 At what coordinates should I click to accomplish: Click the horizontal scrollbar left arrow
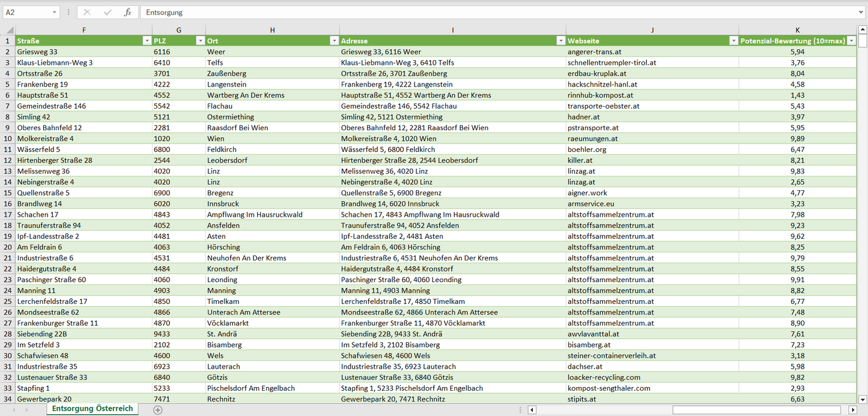click(x=532, y=410)
